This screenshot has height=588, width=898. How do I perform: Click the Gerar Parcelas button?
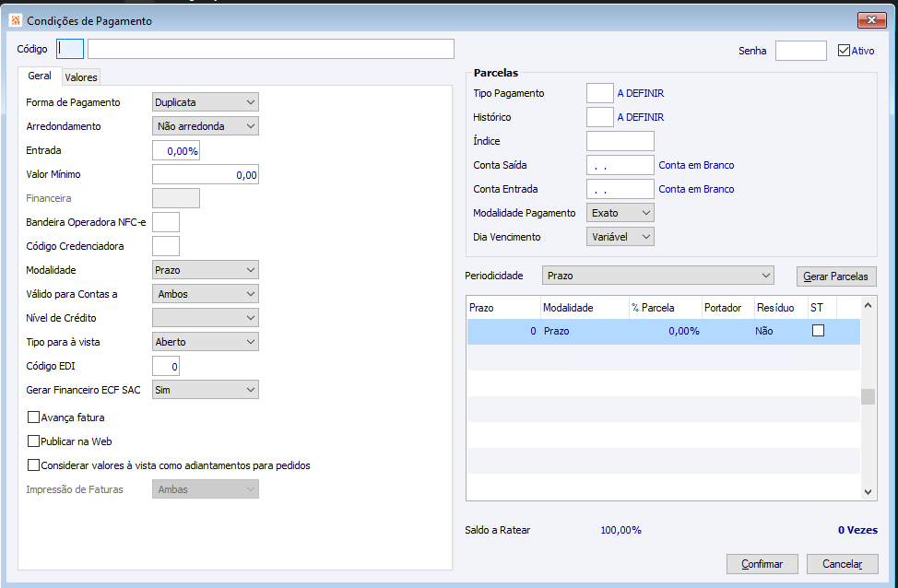[x=836, y=276]
